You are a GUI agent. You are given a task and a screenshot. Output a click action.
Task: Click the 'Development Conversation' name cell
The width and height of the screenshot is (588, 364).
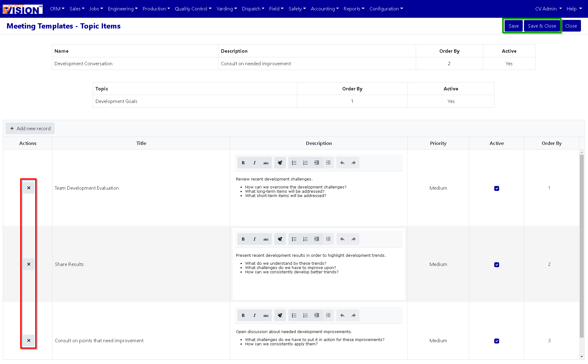pyautogui.click(x=135, y=63)
